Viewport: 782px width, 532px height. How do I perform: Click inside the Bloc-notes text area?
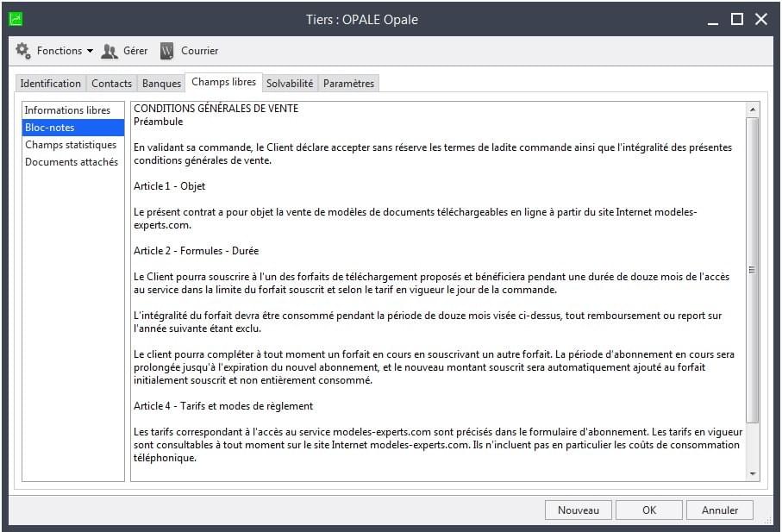pyautogui.click(x=438, y=291)
